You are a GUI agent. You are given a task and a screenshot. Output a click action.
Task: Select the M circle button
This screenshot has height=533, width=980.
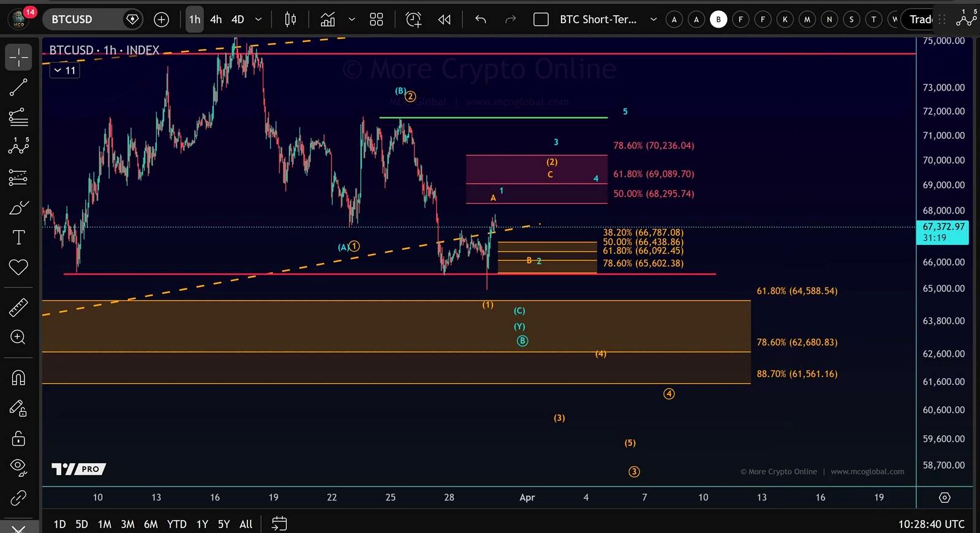pos(807,20)
